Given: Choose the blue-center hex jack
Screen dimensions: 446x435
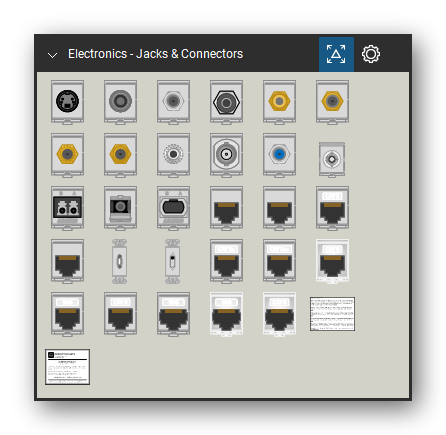Looking at the screenshot, I should click(279, 155).
